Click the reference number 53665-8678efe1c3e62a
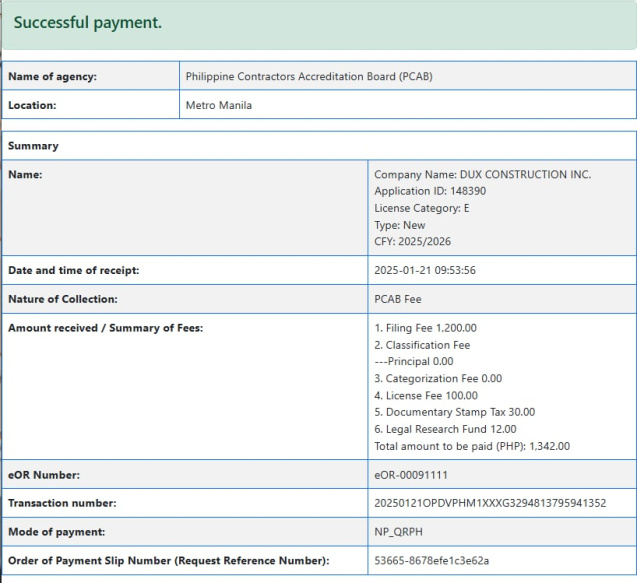 tap(431, 560)
